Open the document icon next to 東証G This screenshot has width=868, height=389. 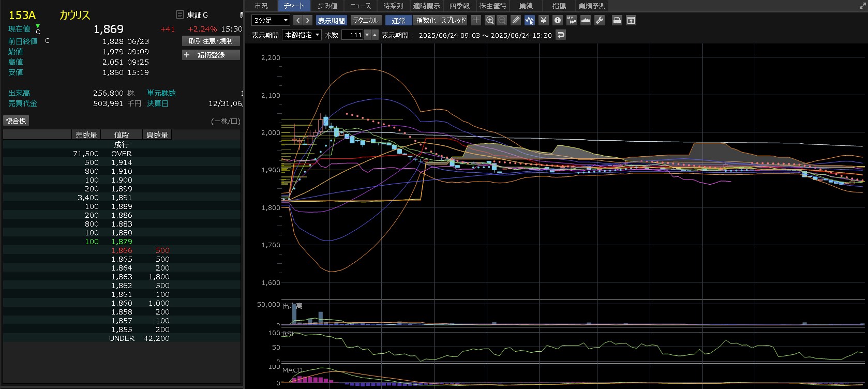pyautogui.click(x=179, y=14)
